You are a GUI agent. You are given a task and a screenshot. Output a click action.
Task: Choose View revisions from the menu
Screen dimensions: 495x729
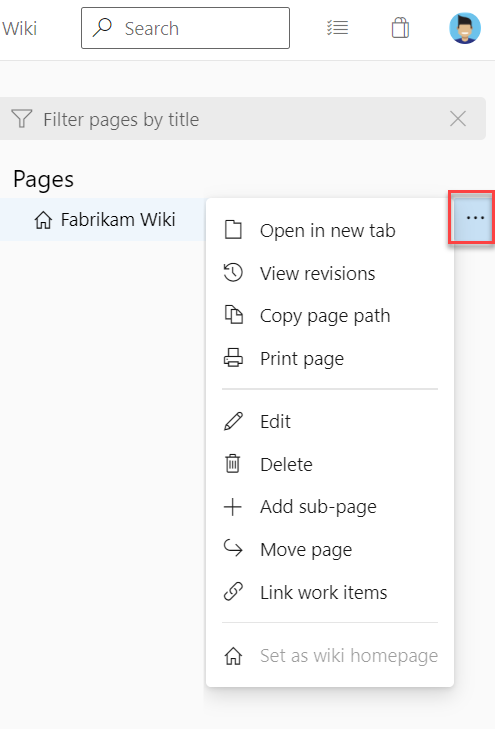pyautogui.click(x=330, y=273)
